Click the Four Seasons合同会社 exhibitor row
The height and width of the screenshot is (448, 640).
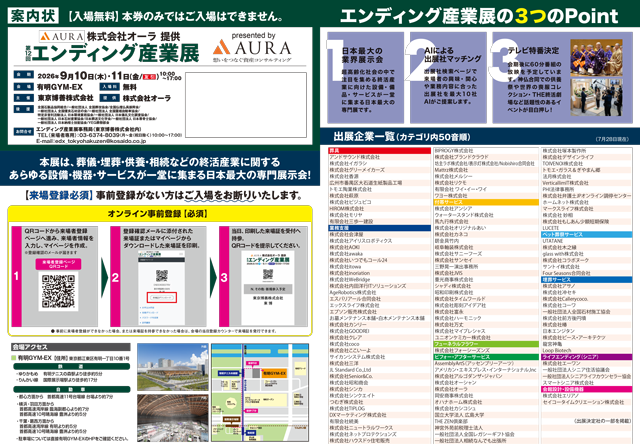tap(586, 273)
